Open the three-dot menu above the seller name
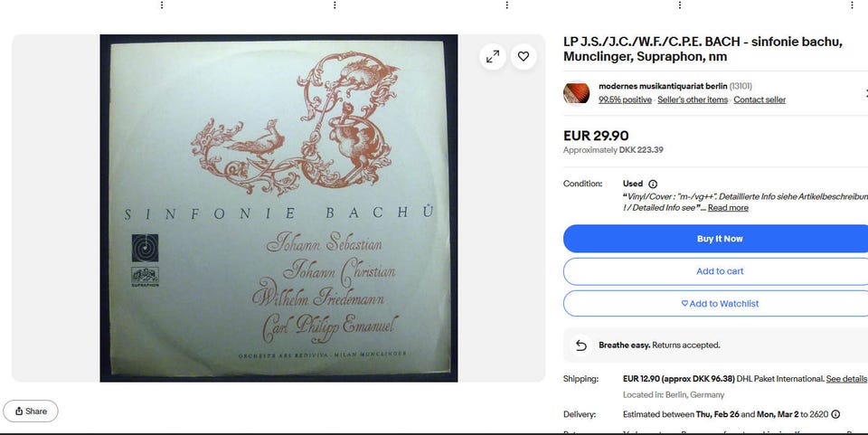Viewport: 868px width, 435px height. (680, 5)
